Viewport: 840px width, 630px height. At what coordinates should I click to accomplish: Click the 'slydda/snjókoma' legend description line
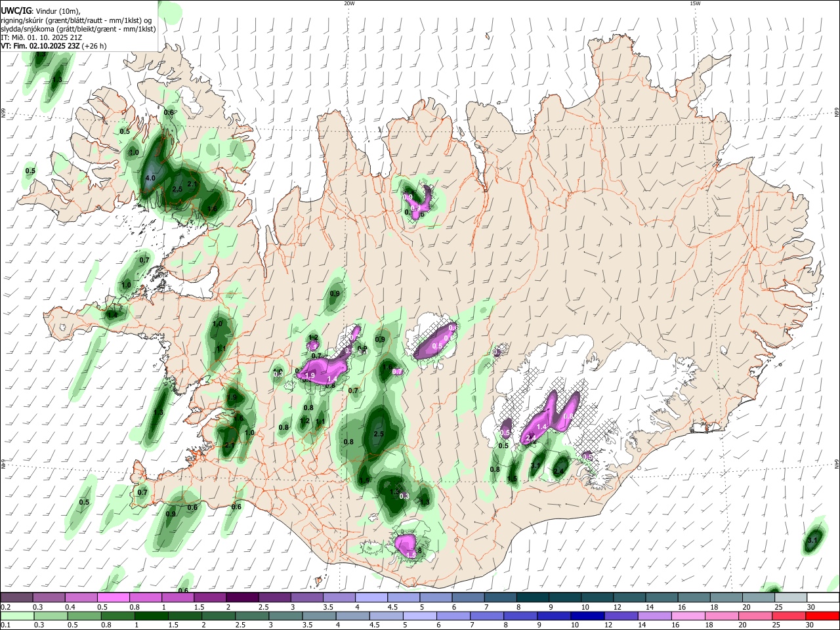click(78, 29)
